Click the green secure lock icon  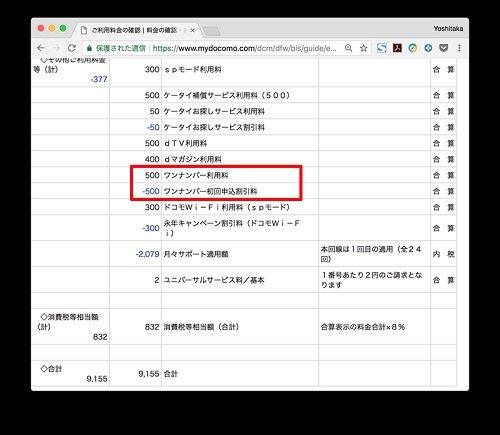89,48
